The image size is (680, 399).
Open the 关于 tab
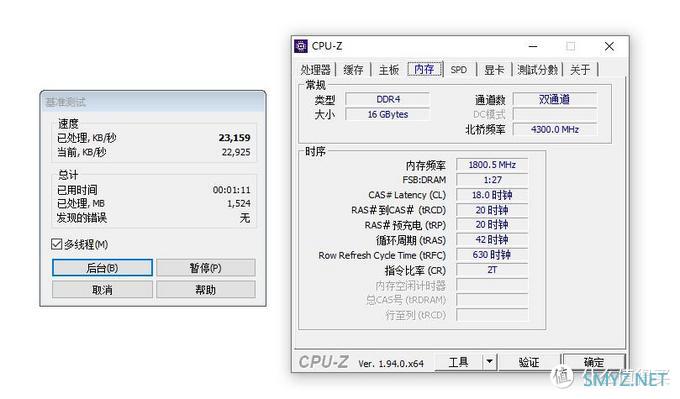click(x=580, y=70)
